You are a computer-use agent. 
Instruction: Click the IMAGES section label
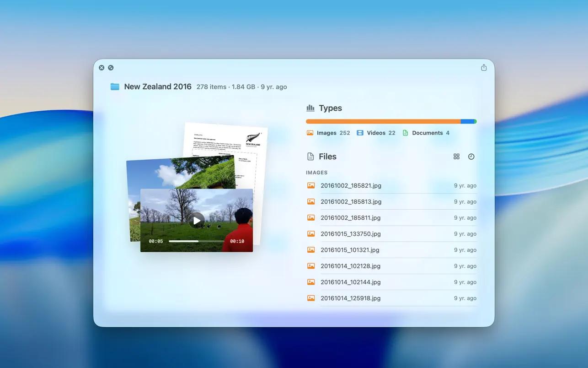click(317, 173)
